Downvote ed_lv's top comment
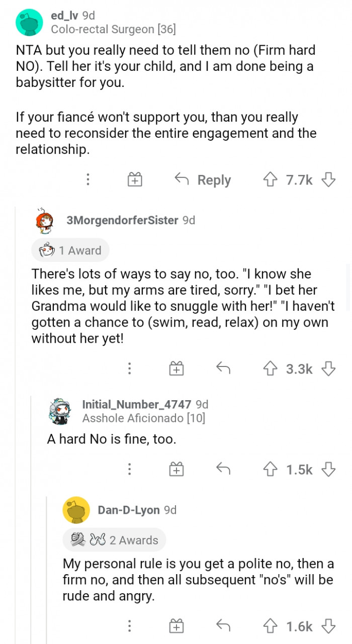The image size is (352, 644). pos(328,179)
